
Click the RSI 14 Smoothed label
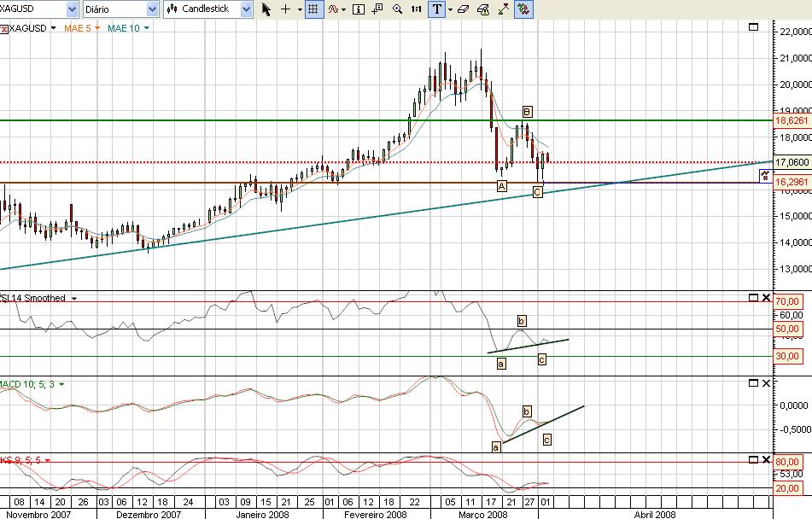tap(33, 299)
